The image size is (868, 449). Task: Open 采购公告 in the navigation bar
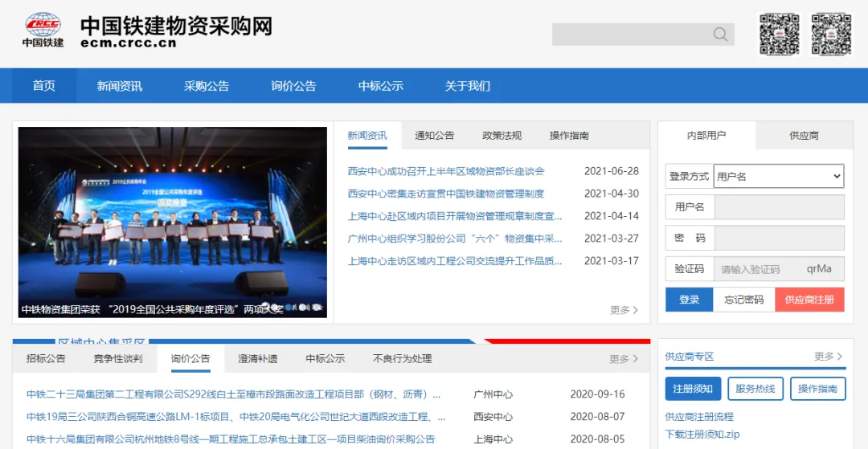coord(207,86)
